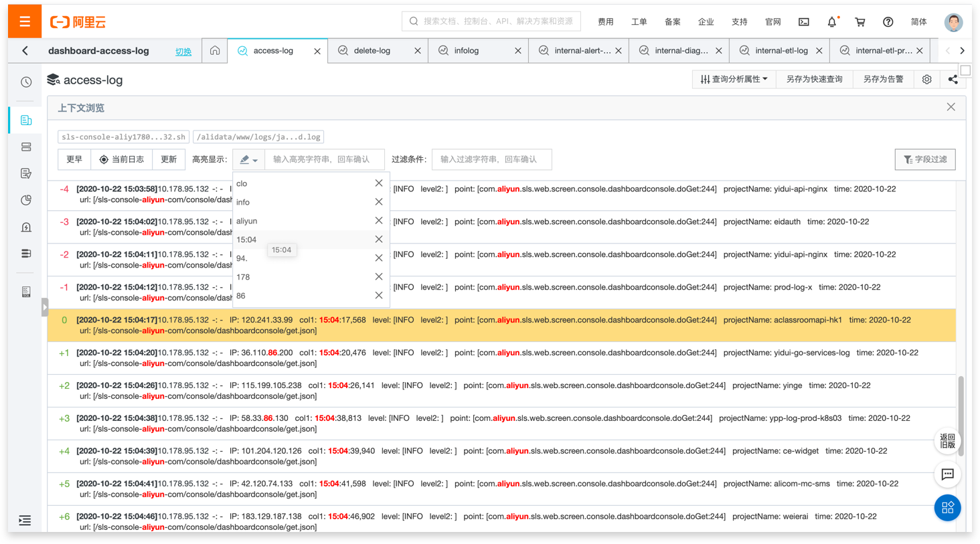The image size is (980, 544).
Task: Open the shopping cart
Action: coord(860,22)
